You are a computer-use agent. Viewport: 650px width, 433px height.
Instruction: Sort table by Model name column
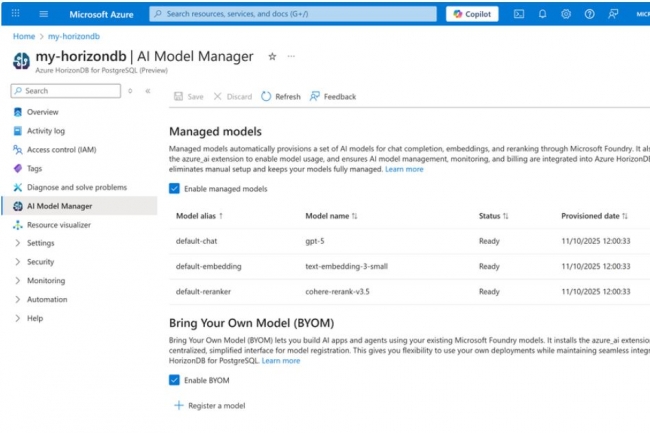331,215
